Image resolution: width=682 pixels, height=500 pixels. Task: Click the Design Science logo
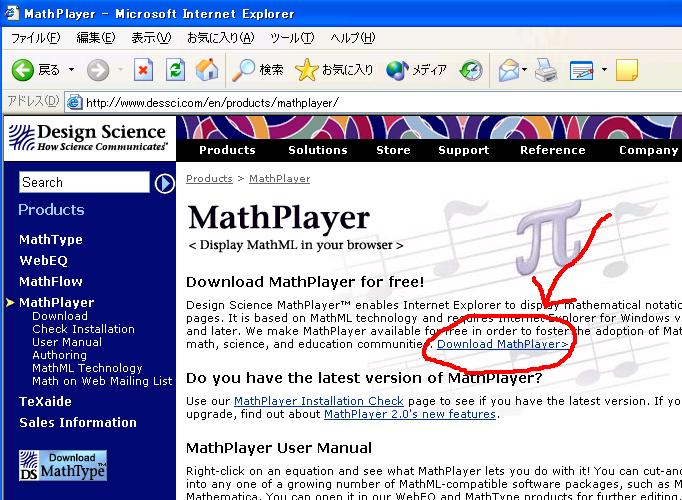[x=88, y=138]
